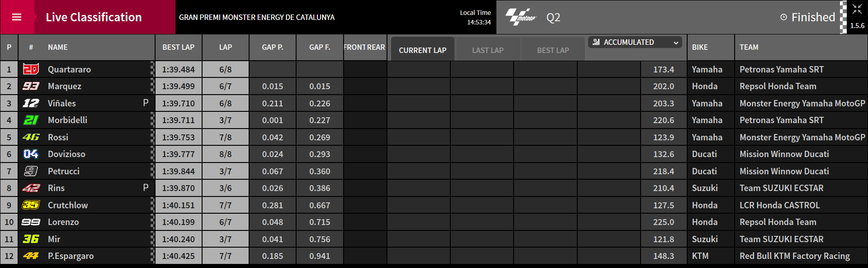Viewport: 868px width, 268px height.
Task: Click Dovizioso's number 04 badge
Action: (x=31, y=154)
